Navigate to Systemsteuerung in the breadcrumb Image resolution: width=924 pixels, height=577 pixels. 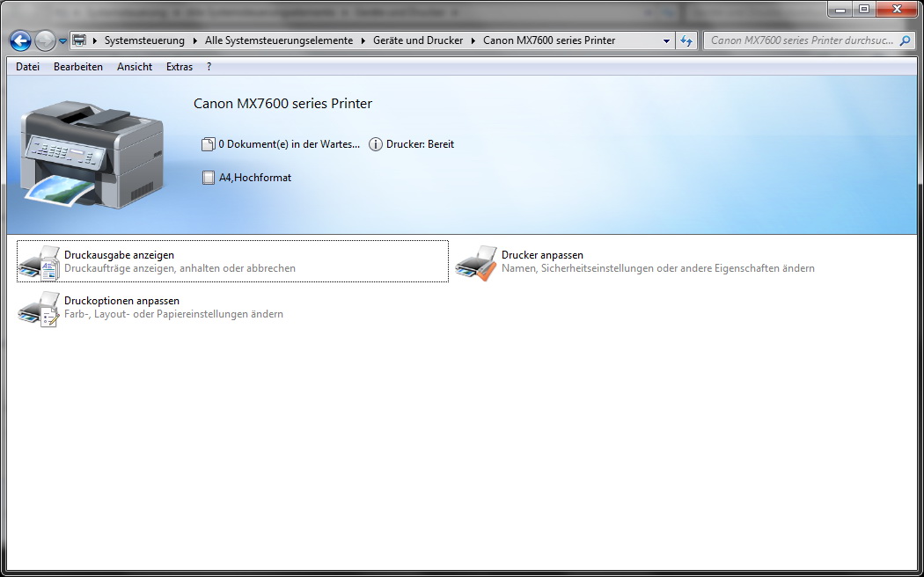(x=144, y=40)
